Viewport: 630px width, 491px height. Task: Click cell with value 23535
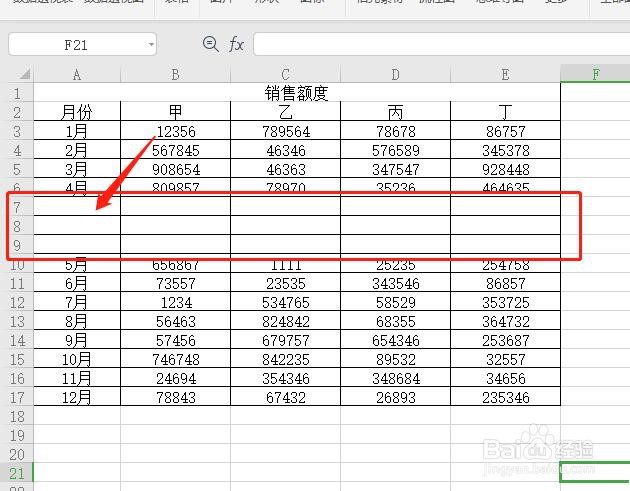tap(285, 283)
